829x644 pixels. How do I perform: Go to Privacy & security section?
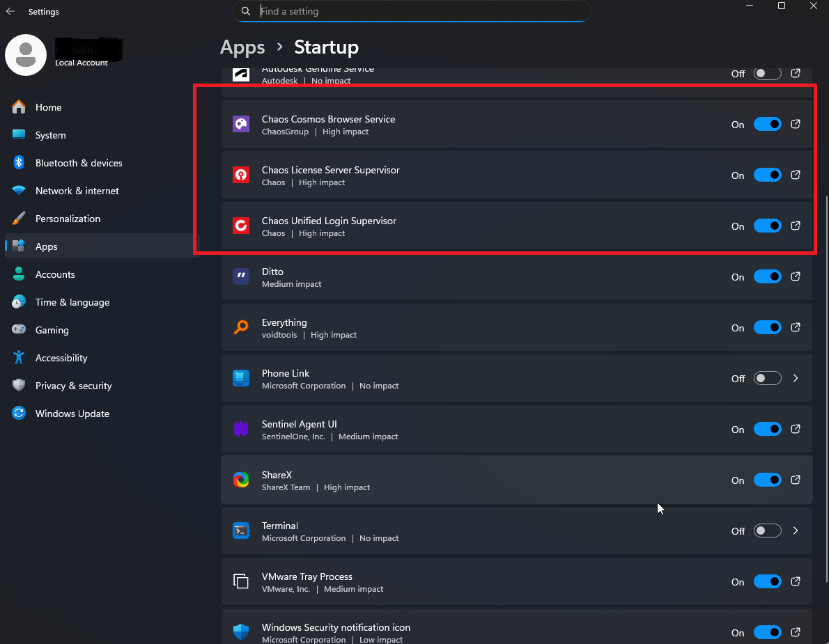click(74, 386)
